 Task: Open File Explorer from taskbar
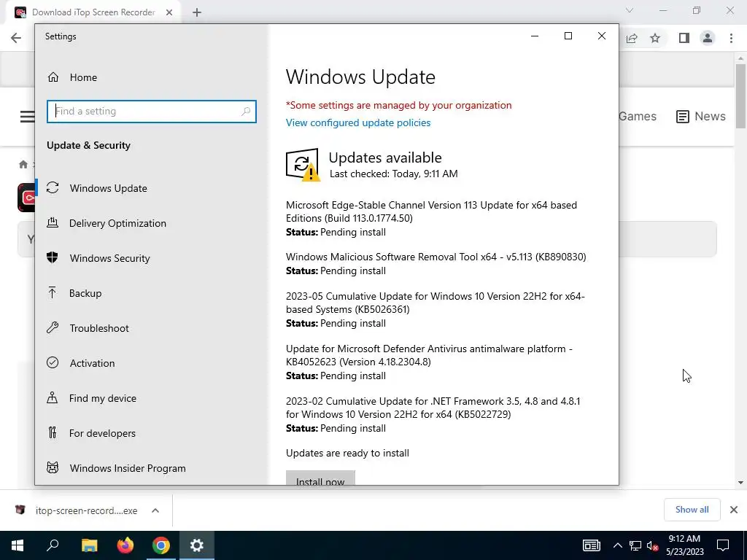click(89, 545)
